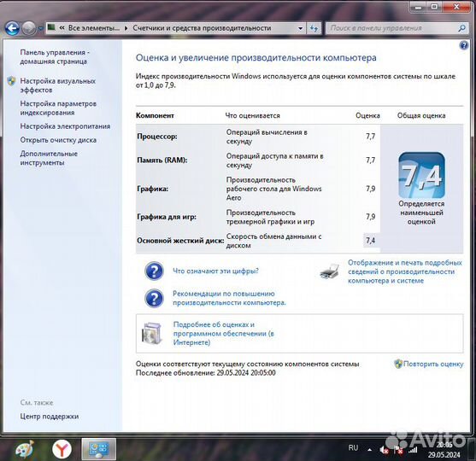The width and height of the screenshot is (476, 461).
Task: Minimize the performance window
Action: (x=419, y=7)
